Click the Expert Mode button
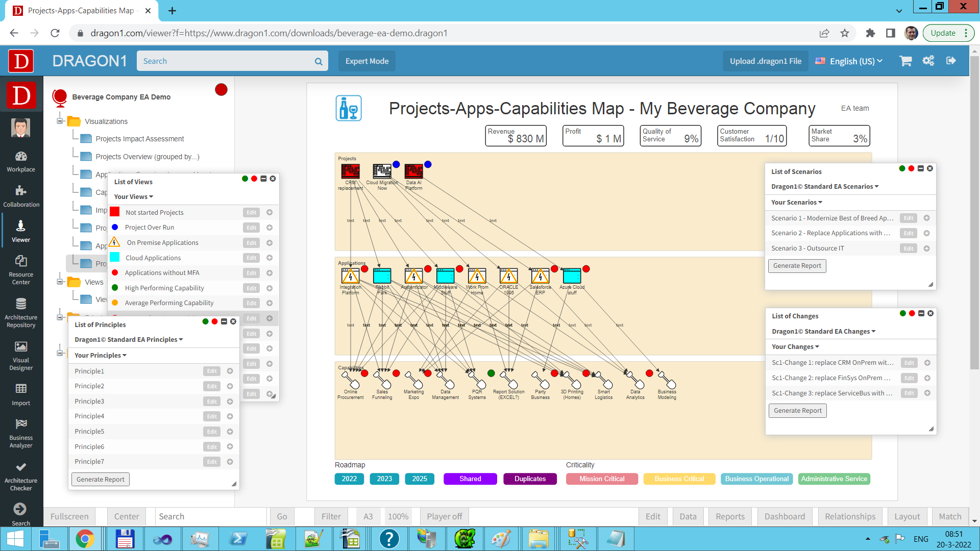980x551 pixels. pos(367,61)
